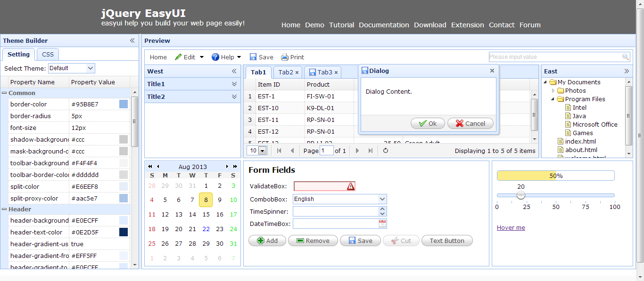Expand the Title2 accordion panel
This screenshot has width=644, height=281.
click(234, 96)
